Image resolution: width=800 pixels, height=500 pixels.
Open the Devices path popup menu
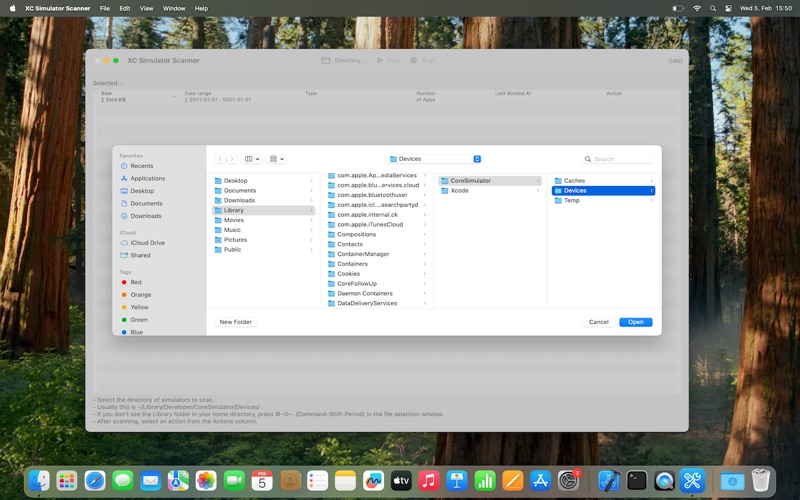point(434,159)
